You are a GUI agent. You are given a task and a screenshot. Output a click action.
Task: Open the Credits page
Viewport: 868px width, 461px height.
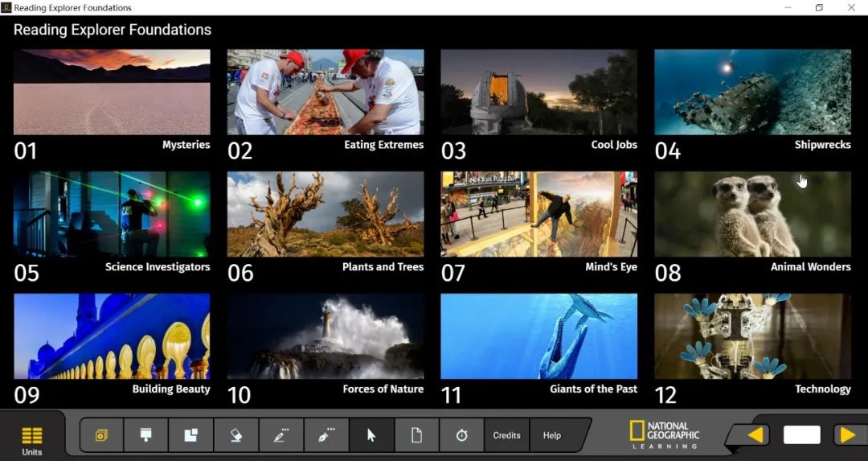click(x=506, y=435)
